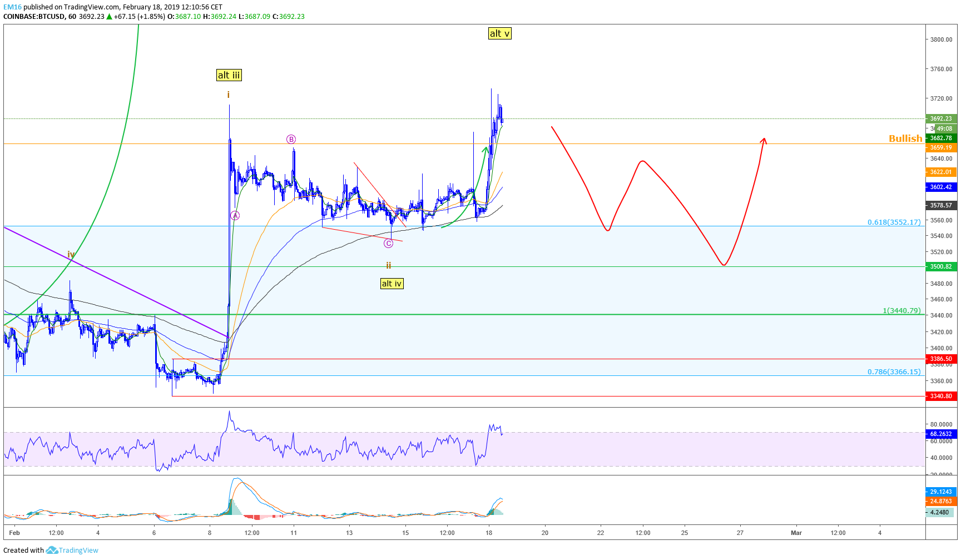
Task: Click the 80.0000 RSI axis label
Action: [941, 424]
